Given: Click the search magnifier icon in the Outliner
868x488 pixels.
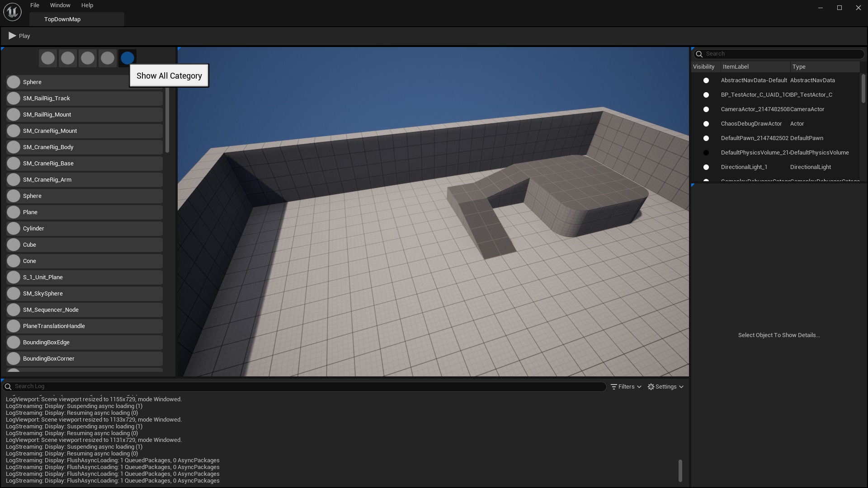Looking at the screenshot, I should click(x=699, y=54).
